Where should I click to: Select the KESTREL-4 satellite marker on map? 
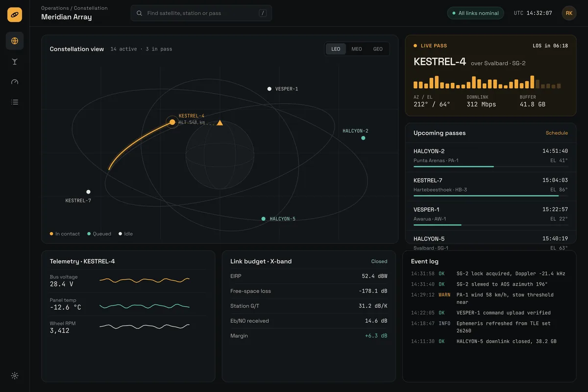pos(172,122)
